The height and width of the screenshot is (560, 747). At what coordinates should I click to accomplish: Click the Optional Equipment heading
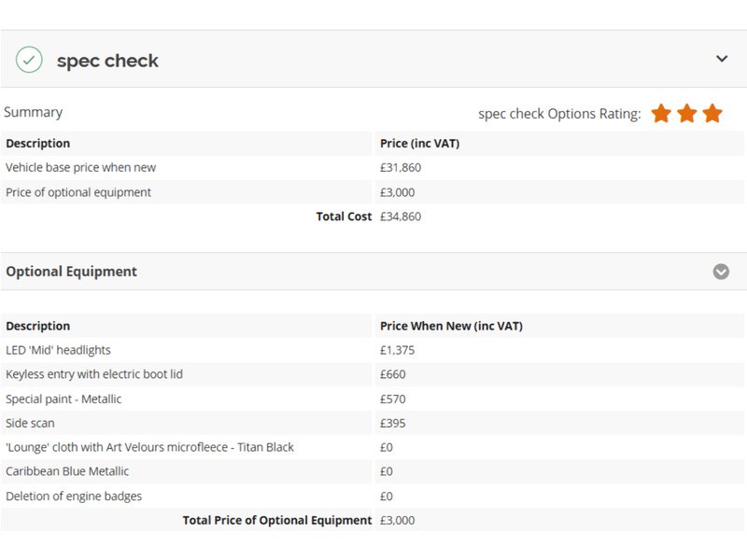(x=71, y=272)
